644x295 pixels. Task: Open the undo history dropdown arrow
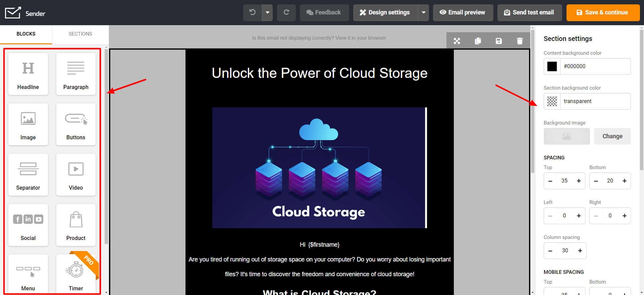click(267, 12)
